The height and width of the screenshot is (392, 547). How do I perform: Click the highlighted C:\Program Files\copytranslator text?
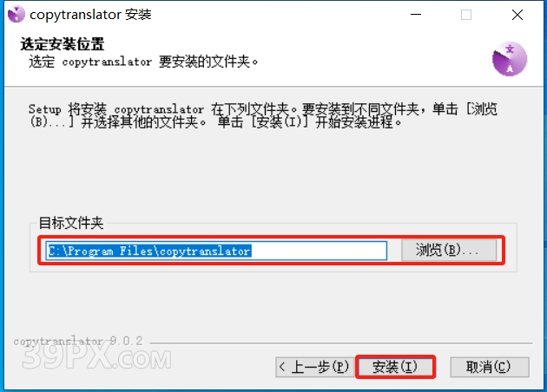point(149,251)
